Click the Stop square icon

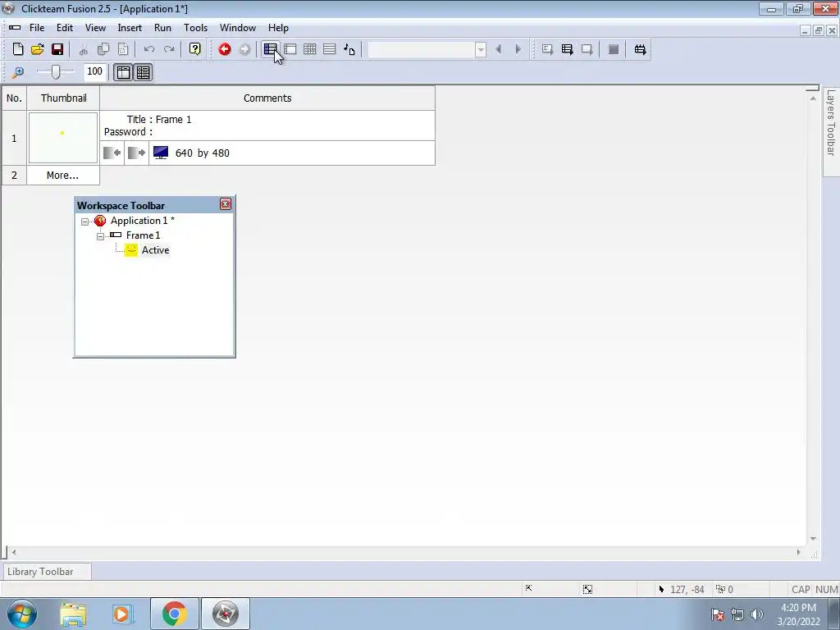[614, 49]
